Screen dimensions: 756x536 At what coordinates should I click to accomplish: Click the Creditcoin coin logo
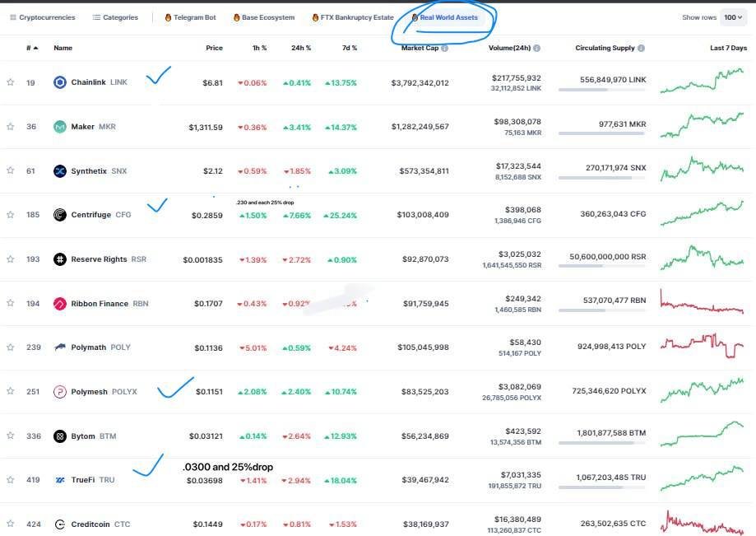(60, 524)
